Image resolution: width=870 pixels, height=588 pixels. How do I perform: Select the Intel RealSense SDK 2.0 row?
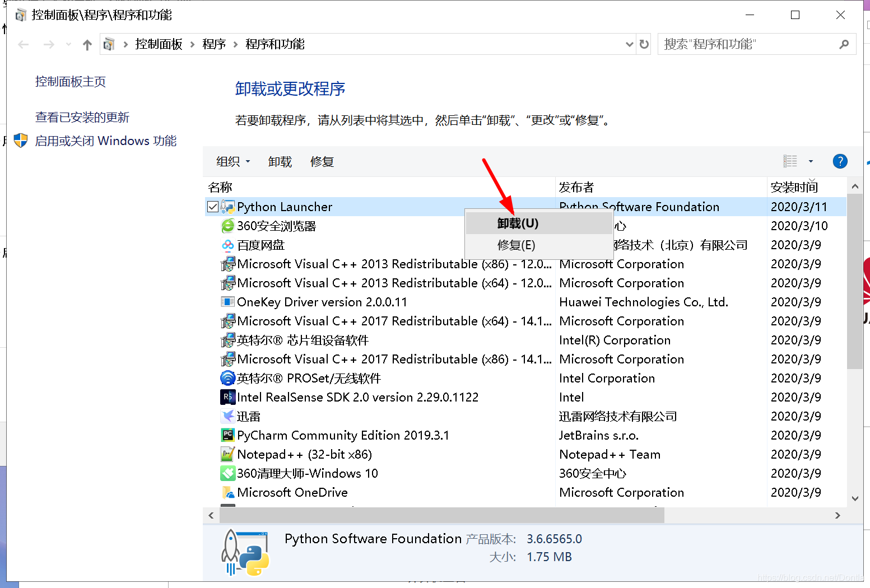click(x=525, y=397)
